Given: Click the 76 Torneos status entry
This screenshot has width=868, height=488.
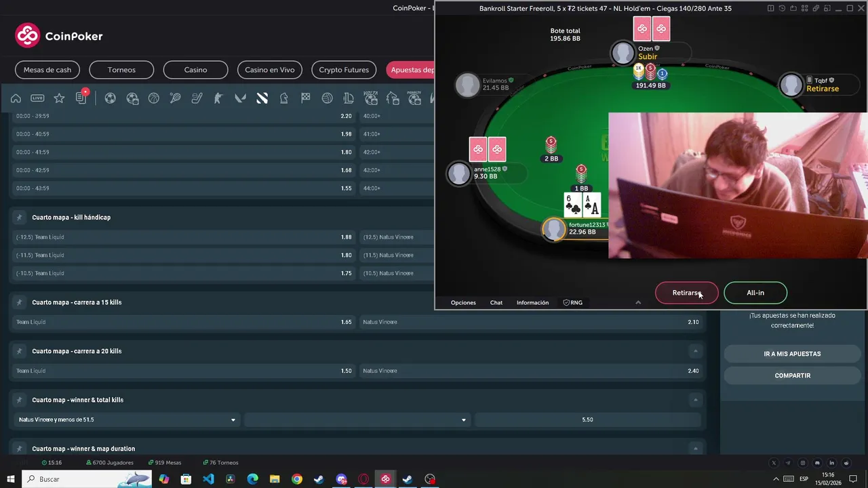Looking at the screenshot, I should click(x=220, y=462).
